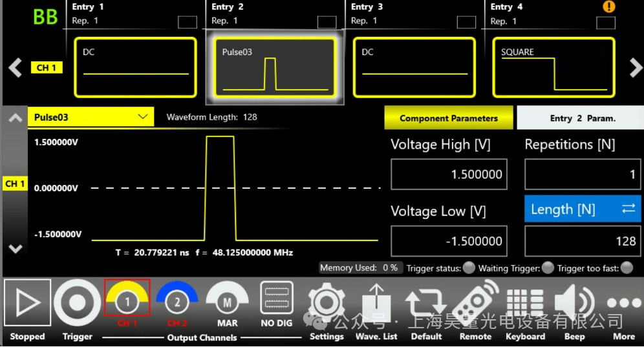Image resolution: width=644 pixels, height=347 pixels.
Task: Click the Trigger too fast indicator light
Action: pyautogui.click(x=627, y=268)
